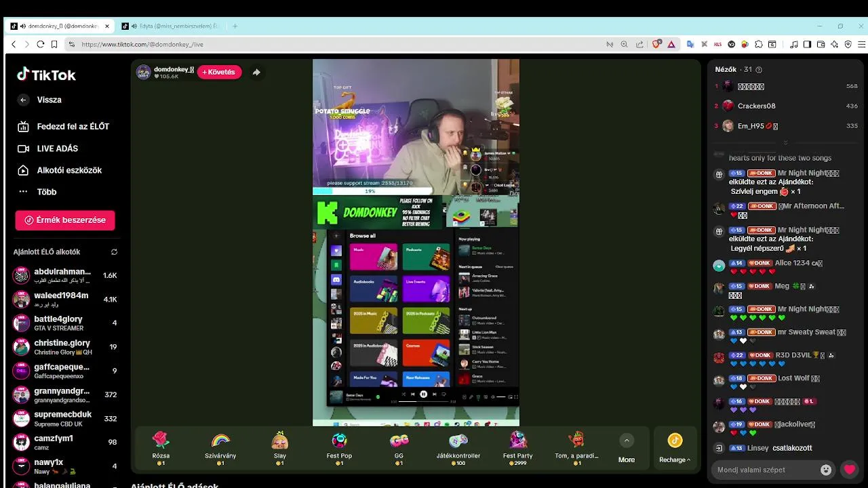Open the VPN shield icon
Image resolution: width=868 pixels, height=488 pixels.
[848, 44]
